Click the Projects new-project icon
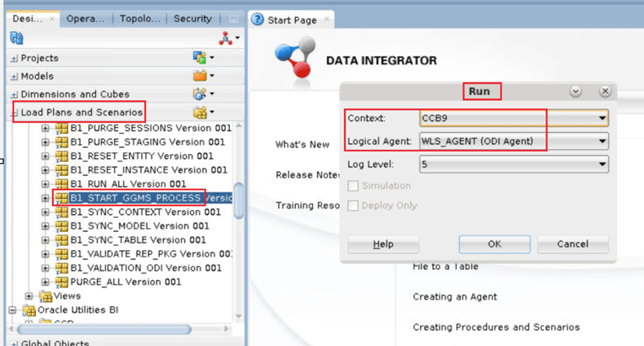644x346 pixels. (200, 57)
